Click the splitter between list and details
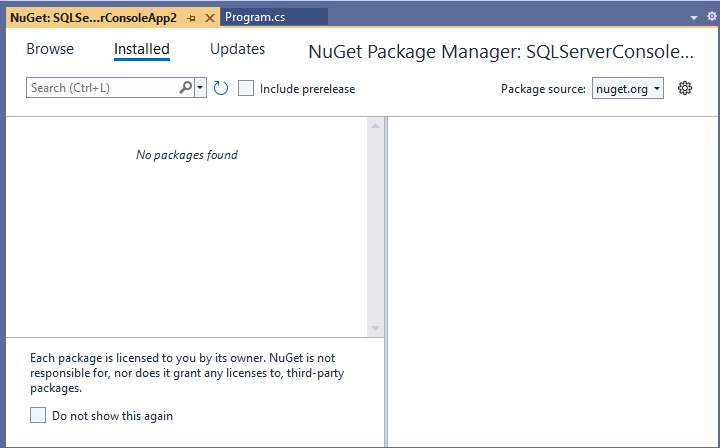Screen dimensions: 720x448 385,280
